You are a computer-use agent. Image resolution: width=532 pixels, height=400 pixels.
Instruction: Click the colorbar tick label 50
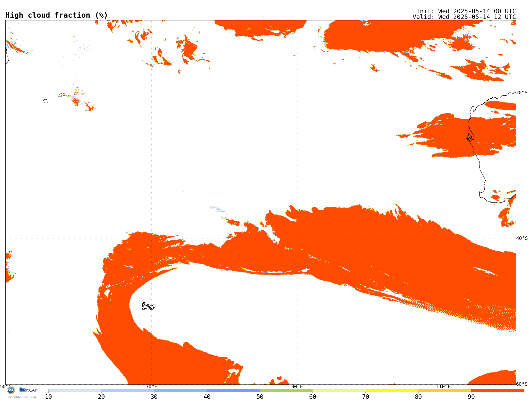click(260, 397)
